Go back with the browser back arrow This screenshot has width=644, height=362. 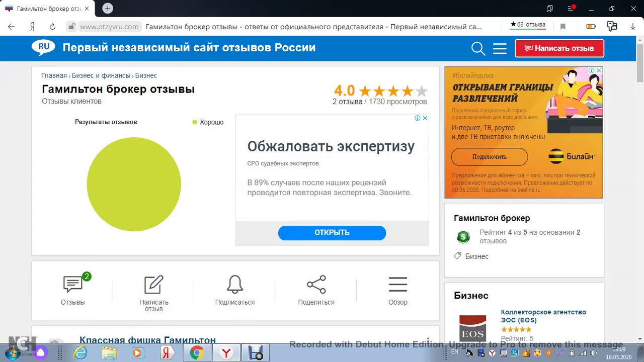click(x=11, y=27)
